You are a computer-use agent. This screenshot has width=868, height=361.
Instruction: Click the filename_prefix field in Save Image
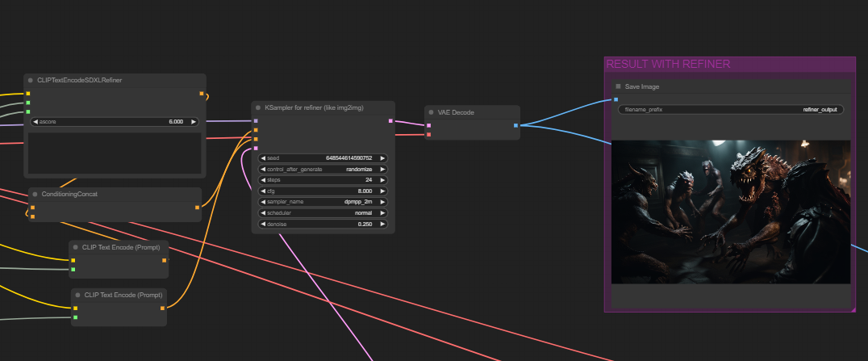(730, 109)
